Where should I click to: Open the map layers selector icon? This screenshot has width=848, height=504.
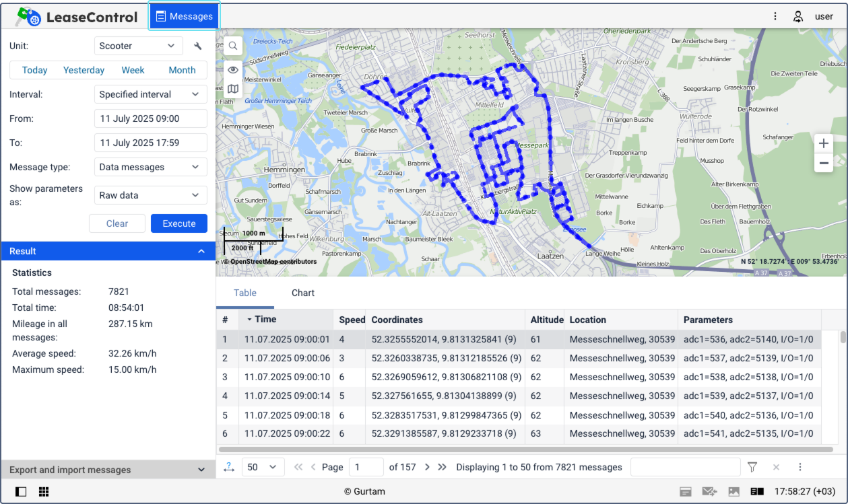pyautogui.click(x=233, y=89)
